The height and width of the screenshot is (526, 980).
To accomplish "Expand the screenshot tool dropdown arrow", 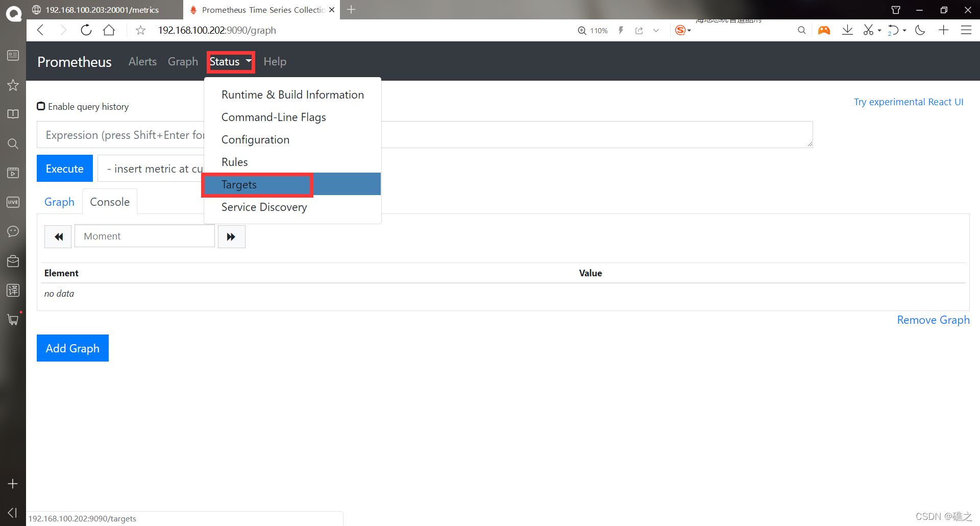I will (x=879, y=31).
